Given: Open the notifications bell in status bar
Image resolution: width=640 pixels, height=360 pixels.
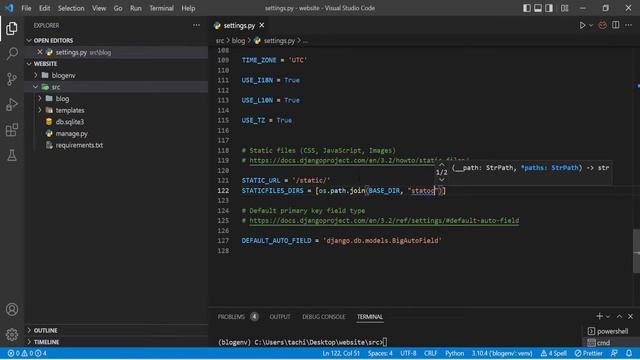Looking at the screenshot, I should click(x=629, y=353).
